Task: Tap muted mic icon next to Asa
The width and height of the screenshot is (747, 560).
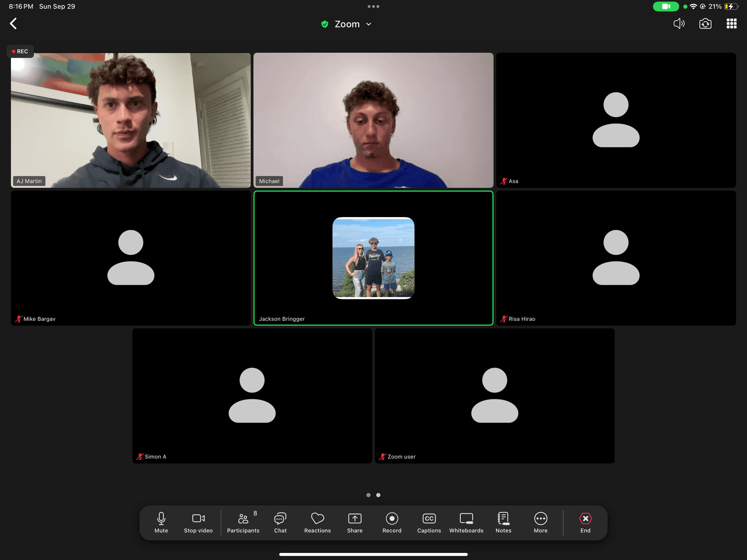Action: click(x=504, y=181)
